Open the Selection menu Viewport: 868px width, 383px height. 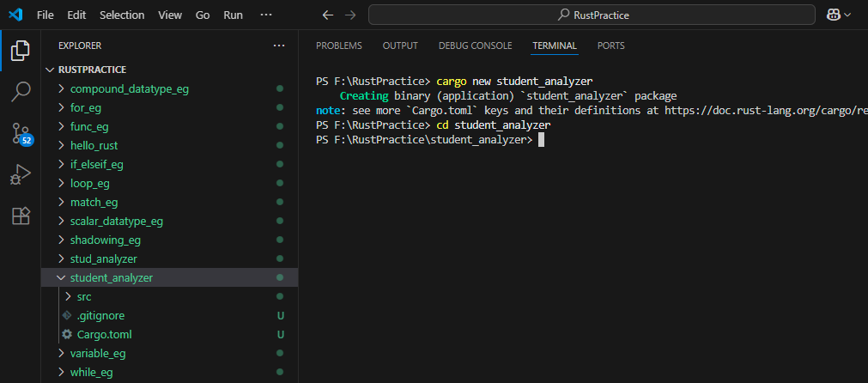pyautogui.click(x=121, y=15)
